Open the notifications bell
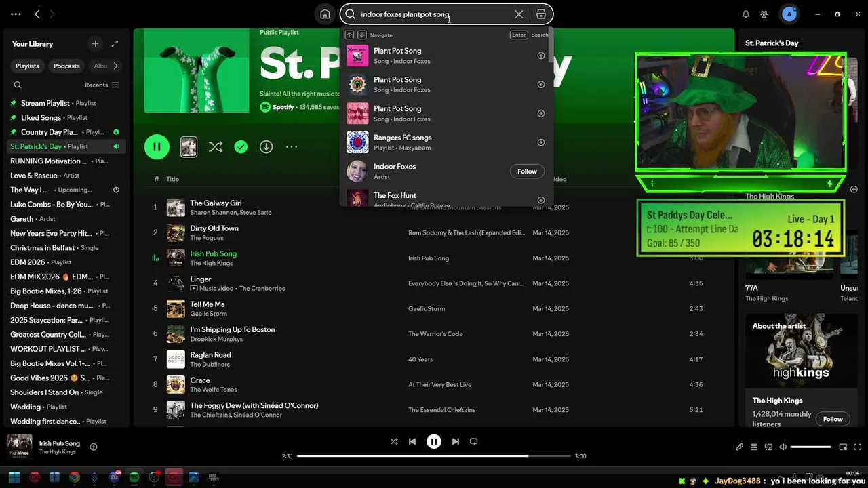This screenshot has width=868, height=488. (746, 14)
